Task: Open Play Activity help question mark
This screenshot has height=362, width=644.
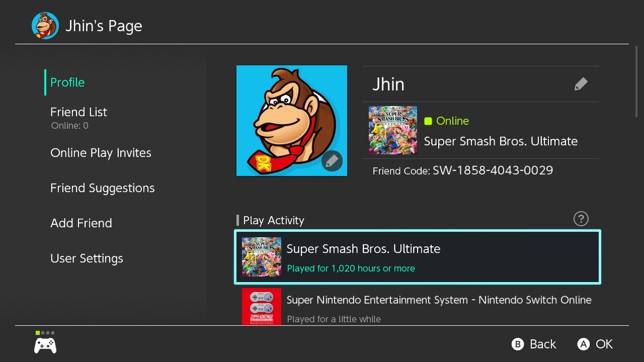Action: tap(581, 219)
